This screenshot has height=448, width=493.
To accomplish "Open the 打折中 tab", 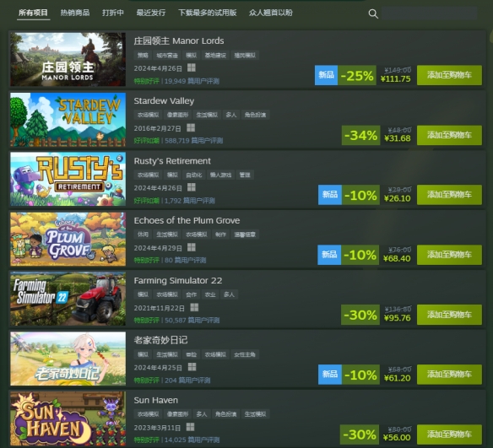I will [x=113, y=13].
